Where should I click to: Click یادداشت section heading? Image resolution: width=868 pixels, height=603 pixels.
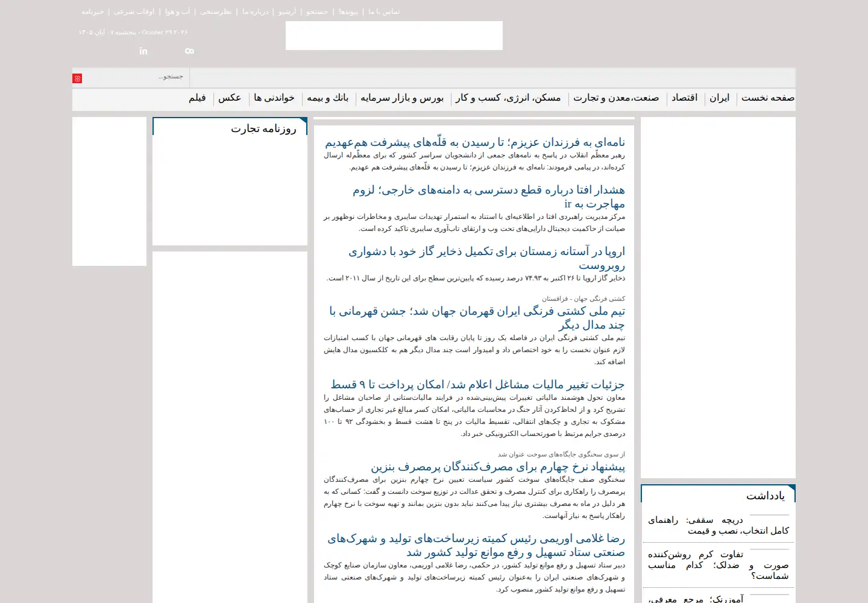click(766, 496)
